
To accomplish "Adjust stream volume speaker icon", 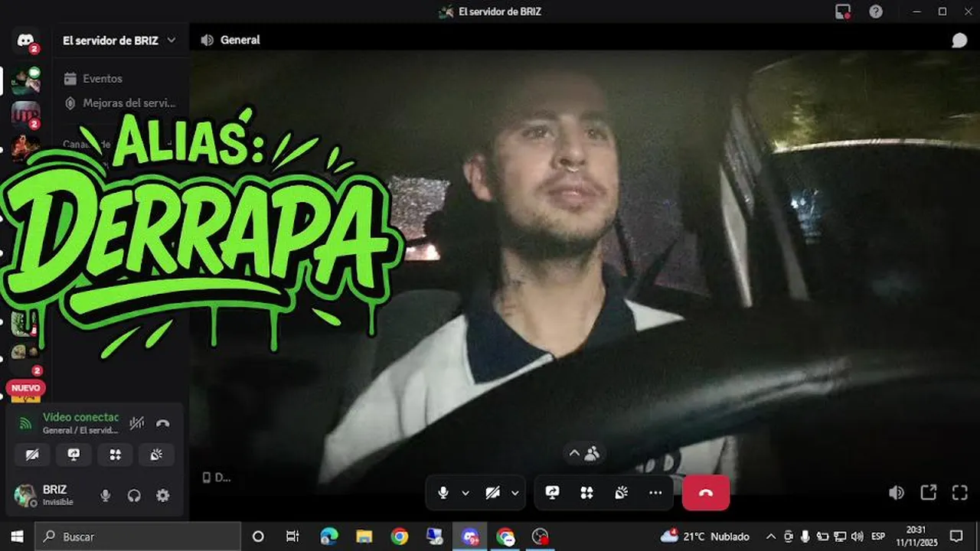I will [896, 493].
